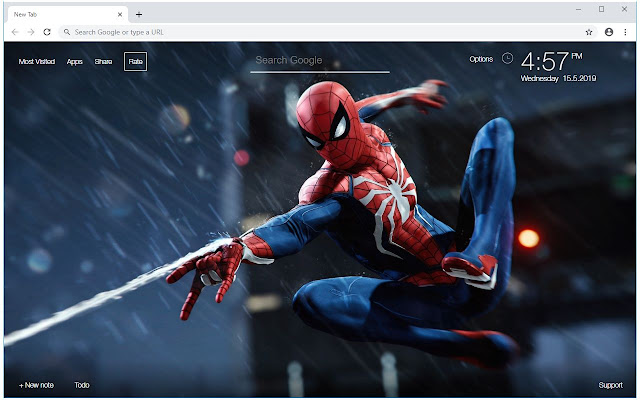Go back with the browser back arrow
This screenshot has width=640, height=400.
tap(15, 32)
